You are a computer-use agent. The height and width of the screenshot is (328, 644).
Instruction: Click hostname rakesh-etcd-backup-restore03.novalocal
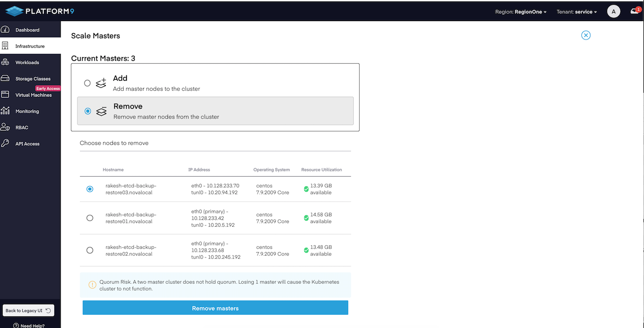tap(131, 189)
